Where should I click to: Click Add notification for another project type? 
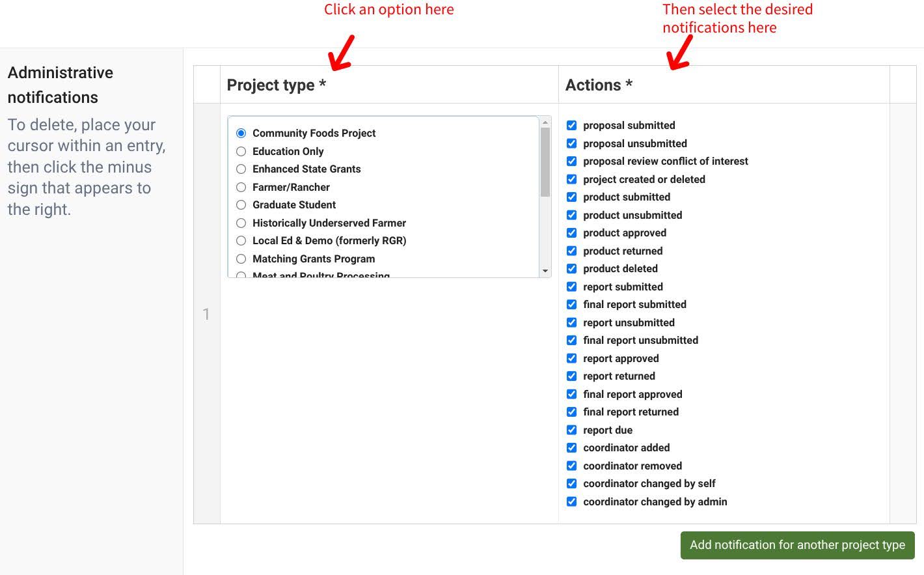[x=797, y=545]
